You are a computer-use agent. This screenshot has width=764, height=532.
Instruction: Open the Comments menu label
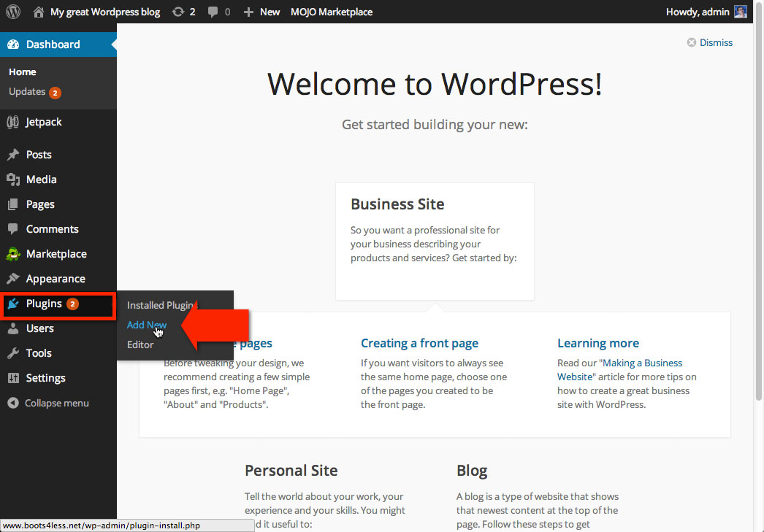pos(52,228)
